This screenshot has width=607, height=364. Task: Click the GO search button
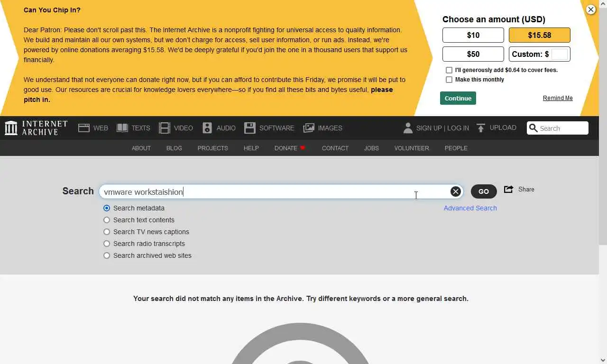click(x=484, y=191)
